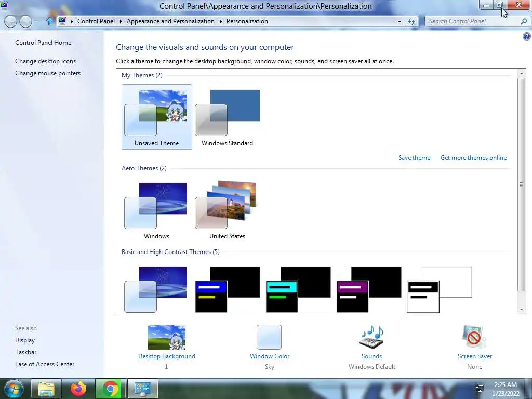Screen dimensions: 532x399
Task: Choose the Windows Aero theme
Action: [156, 210]
